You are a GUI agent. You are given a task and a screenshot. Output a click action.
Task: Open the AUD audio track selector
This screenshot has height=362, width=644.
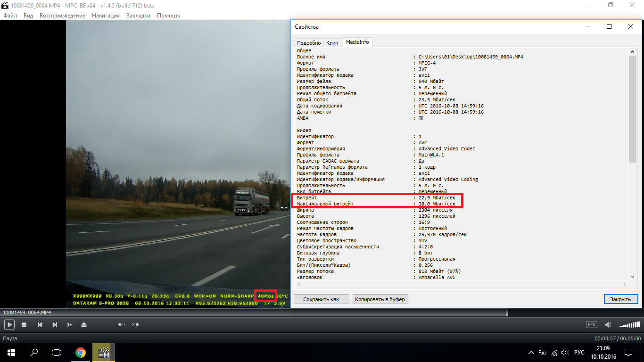pos(121,325)
